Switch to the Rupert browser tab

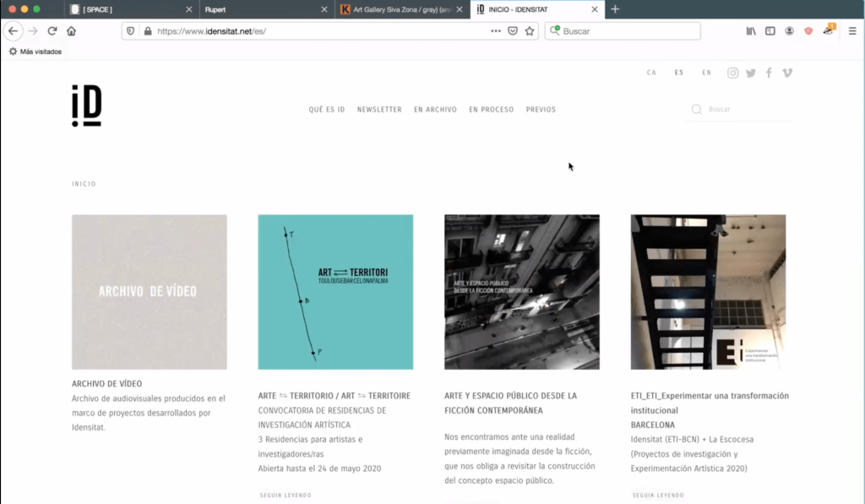click(262, 9)
